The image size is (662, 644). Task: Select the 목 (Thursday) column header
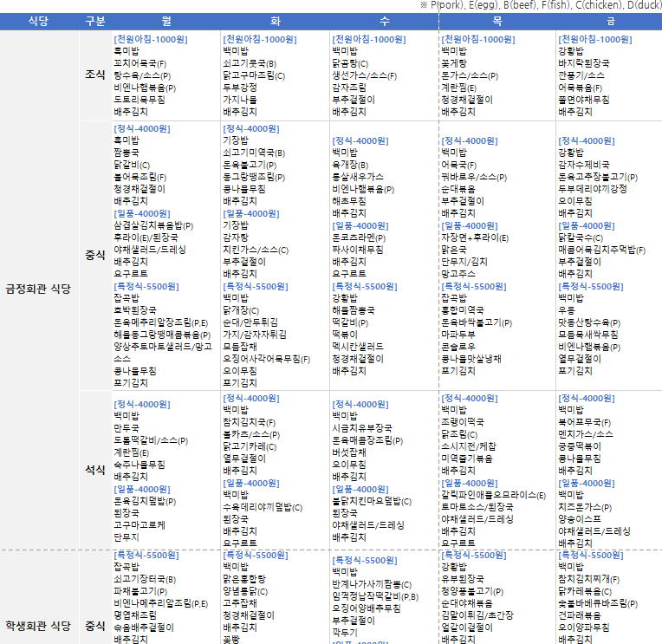tap(497, 21)
